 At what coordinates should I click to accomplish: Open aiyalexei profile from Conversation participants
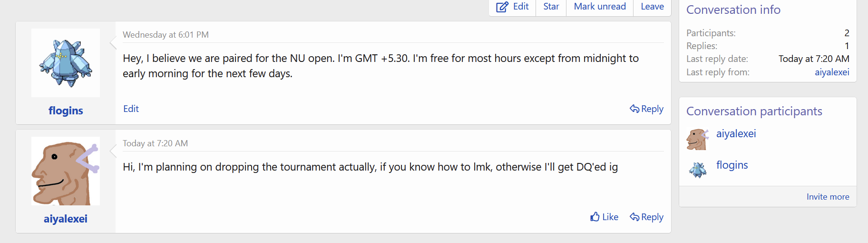[736, 134]
